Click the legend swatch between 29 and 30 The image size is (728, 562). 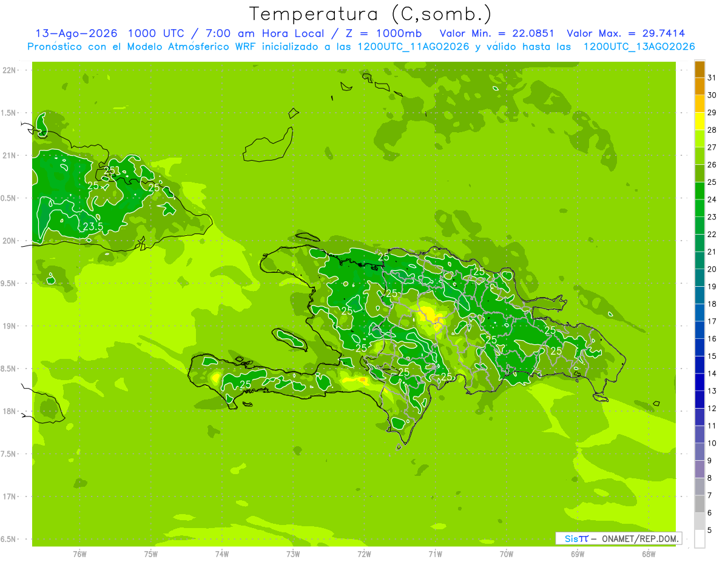(x=699, y=104)
